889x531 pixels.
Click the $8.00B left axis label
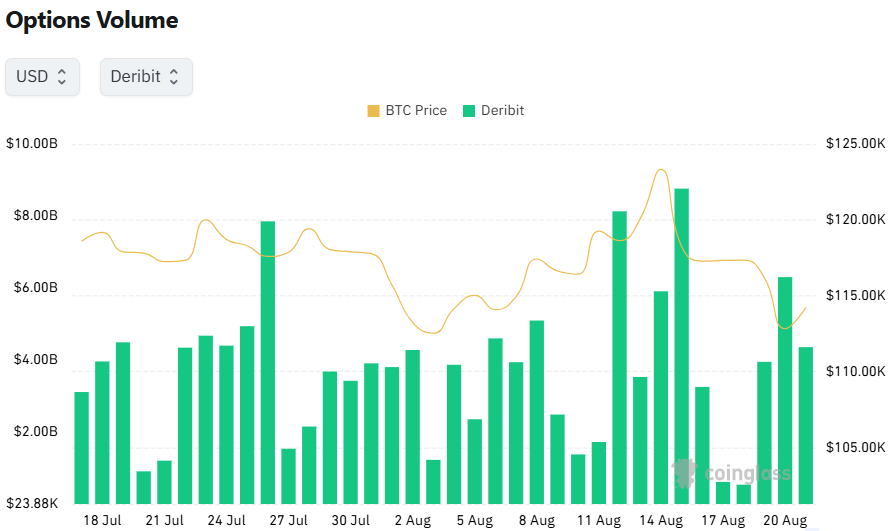(36, 215)
